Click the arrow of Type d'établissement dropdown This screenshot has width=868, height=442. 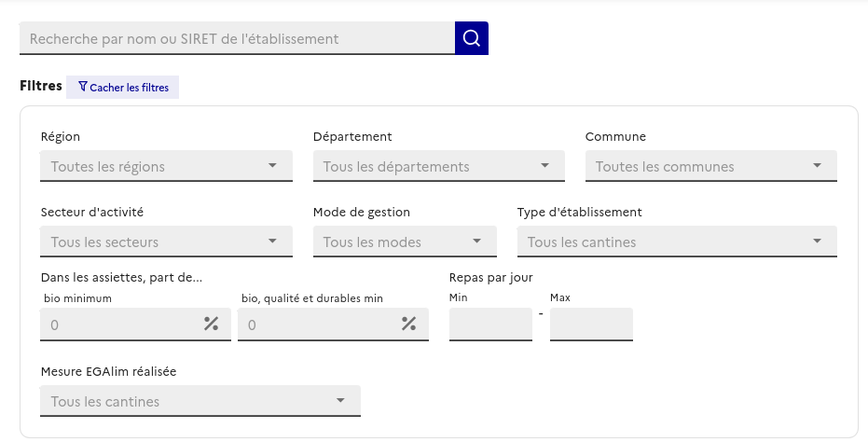click(x=817, y=242)
